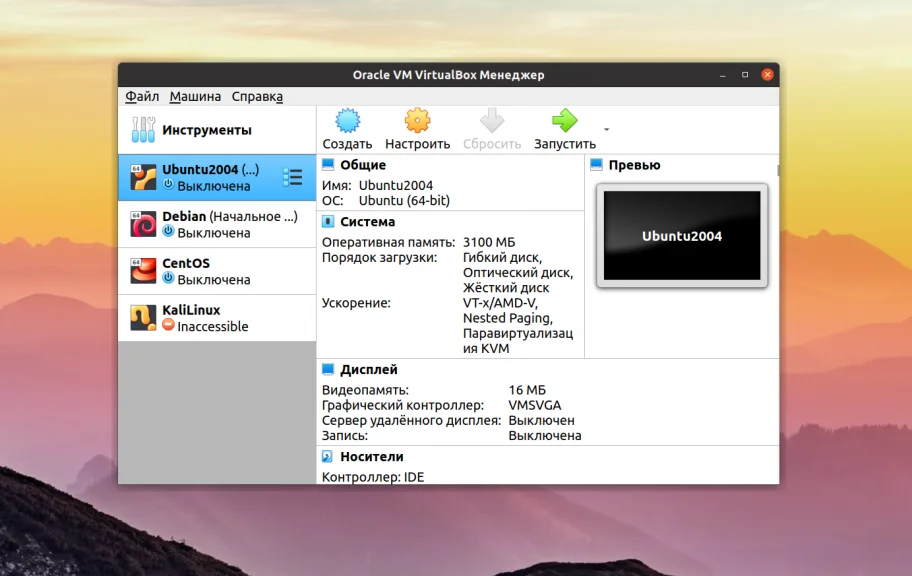Open the Ubuntu2004 machine menu (list icon)
Viewport: 912px width, 576px height.
[293, 177]
